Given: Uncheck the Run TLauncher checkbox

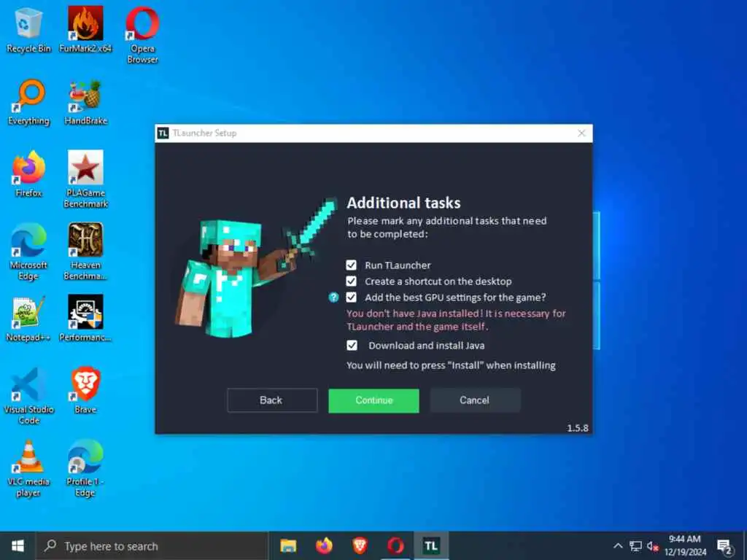Looking at the screenshot, I should 351,265.
